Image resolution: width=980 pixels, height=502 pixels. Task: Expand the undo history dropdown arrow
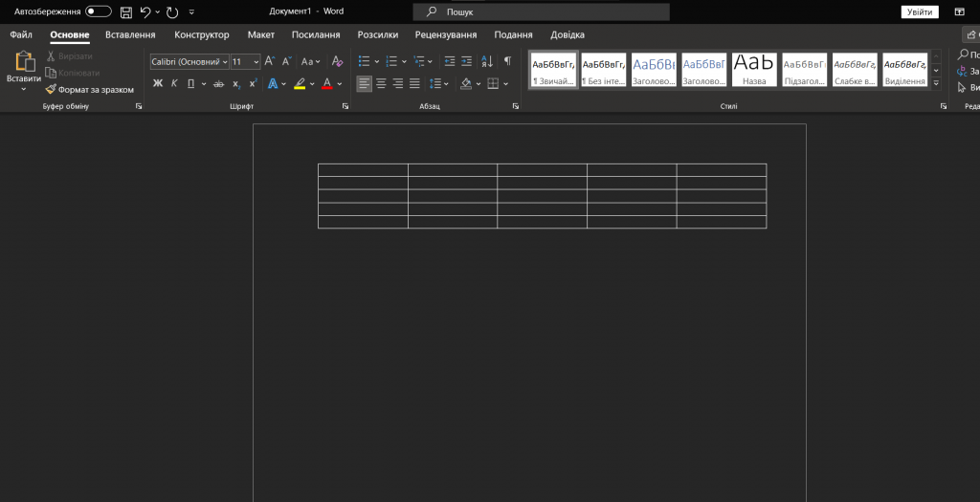(158, 11)
